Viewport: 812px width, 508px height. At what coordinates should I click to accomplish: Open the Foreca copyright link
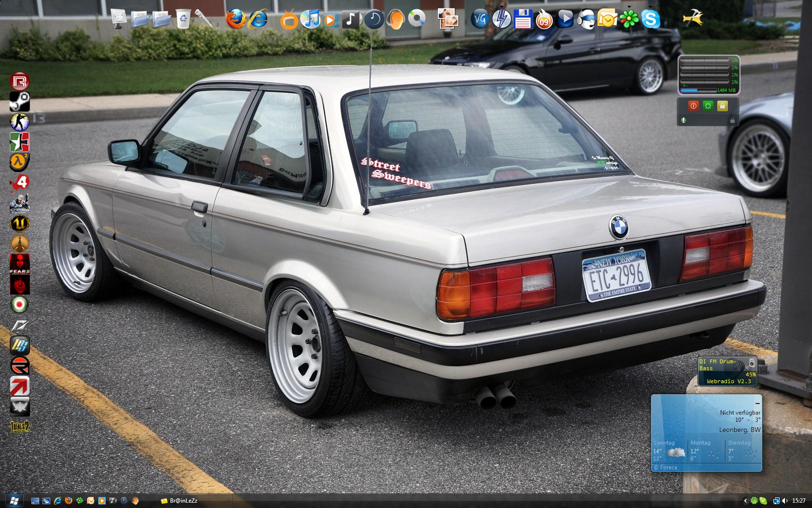[666, 467]
